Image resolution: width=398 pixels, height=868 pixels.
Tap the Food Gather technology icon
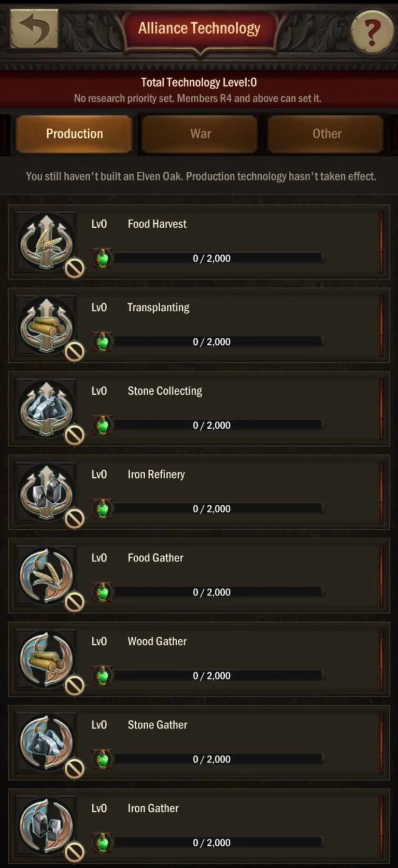click(x=47, y=576)
